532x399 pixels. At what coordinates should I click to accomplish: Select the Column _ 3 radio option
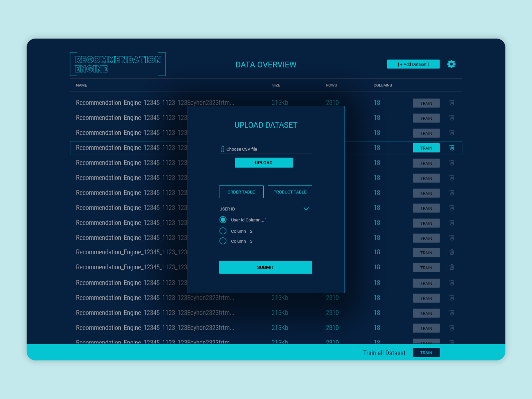click(223, 241)
